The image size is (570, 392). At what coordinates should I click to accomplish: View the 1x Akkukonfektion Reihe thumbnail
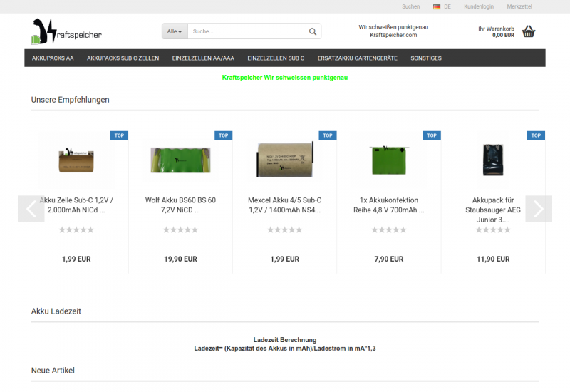(x=388, y=158)
